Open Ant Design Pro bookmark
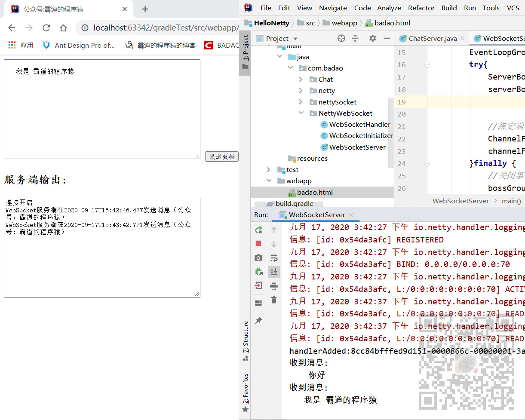 click(79, 45)
